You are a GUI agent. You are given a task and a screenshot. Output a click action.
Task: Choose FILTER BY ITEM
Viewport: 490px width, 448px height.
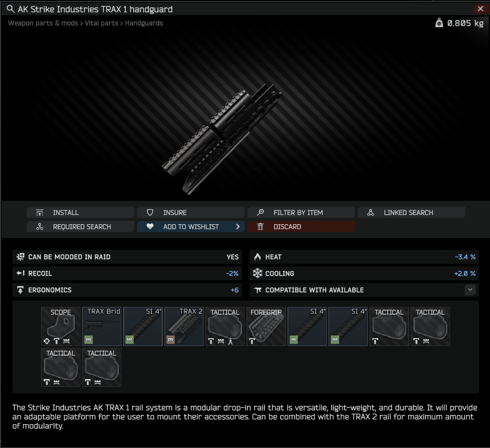(x=301, y=212)
